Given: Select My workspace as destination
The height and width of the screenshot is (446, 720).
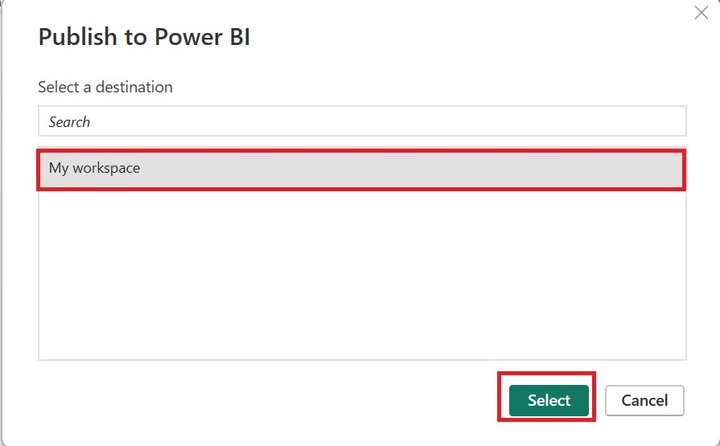Looking at the screenshot, I should click(362, 169).
